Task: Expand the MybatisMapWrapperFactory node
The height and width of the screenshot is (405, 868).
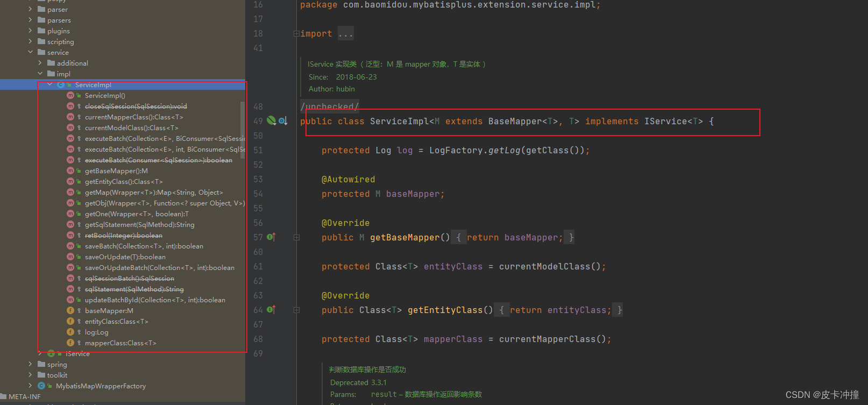Action: (x=30, y=386)
